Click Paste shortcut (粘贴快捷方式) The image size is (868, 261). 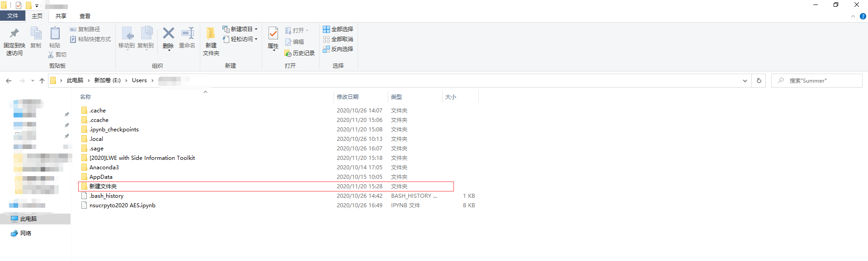[90, 39]
